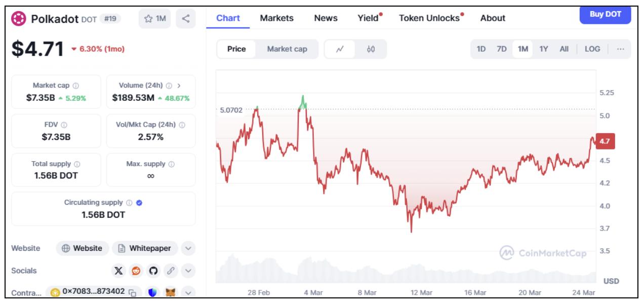Open the Reddit social icon
This screenshot has width=644, height=306.
(x=136, y=271)
